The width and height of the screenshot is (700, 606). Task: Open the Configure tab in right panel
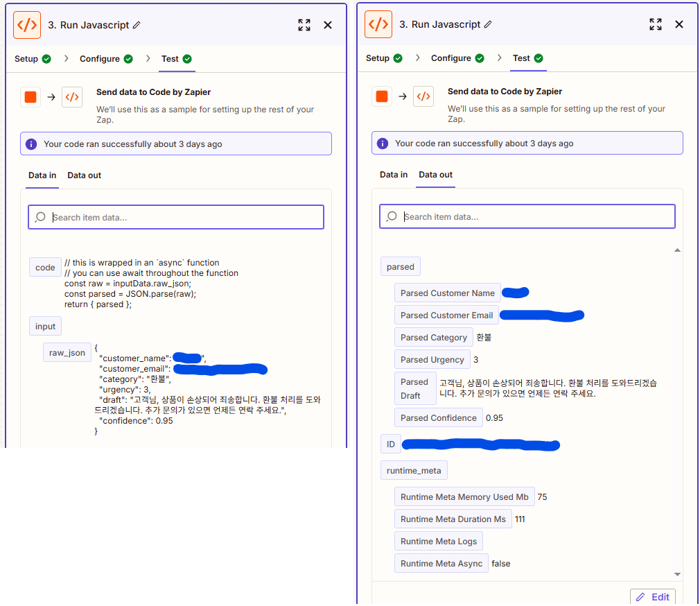coord(457,58)
